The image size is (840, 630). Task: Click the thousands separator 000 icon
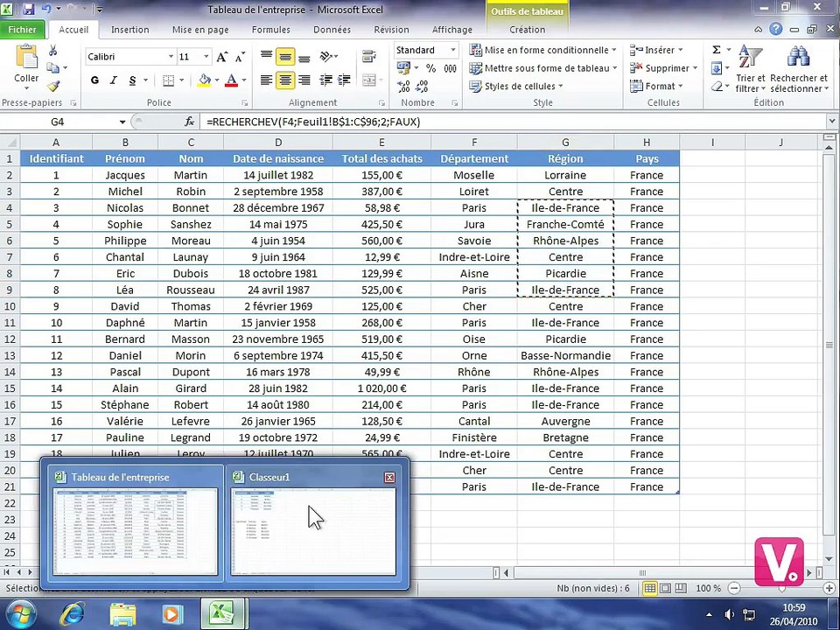(x=450, y=68)
